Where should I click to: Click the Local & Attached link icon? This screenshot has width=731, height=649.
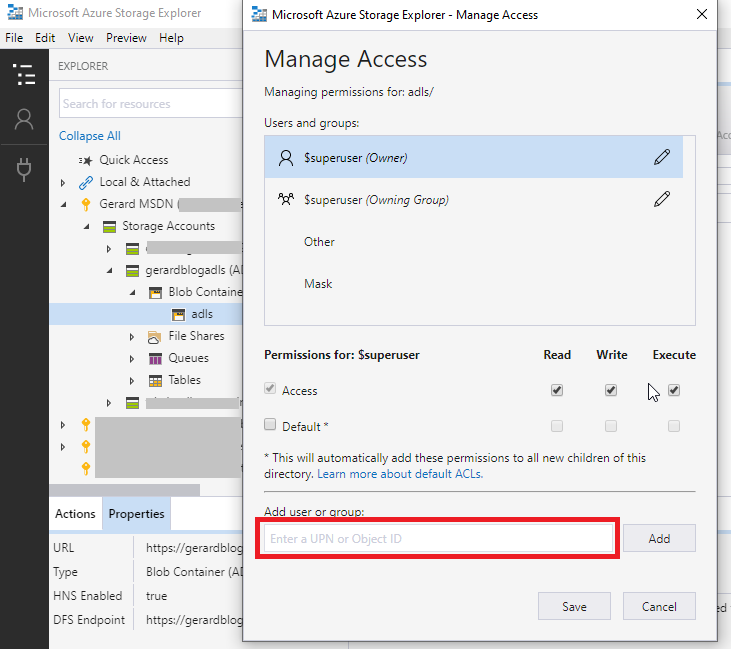pyautogui.click(x=86, y=182)
